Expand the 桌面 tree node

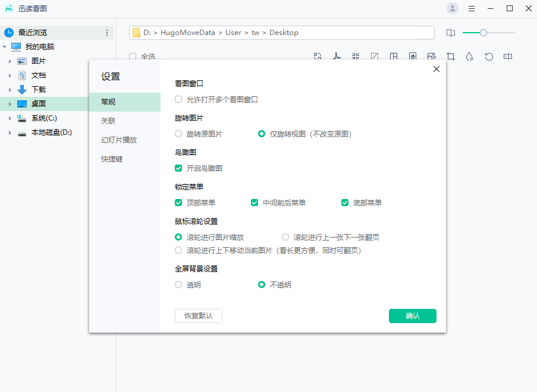point(10,104)
